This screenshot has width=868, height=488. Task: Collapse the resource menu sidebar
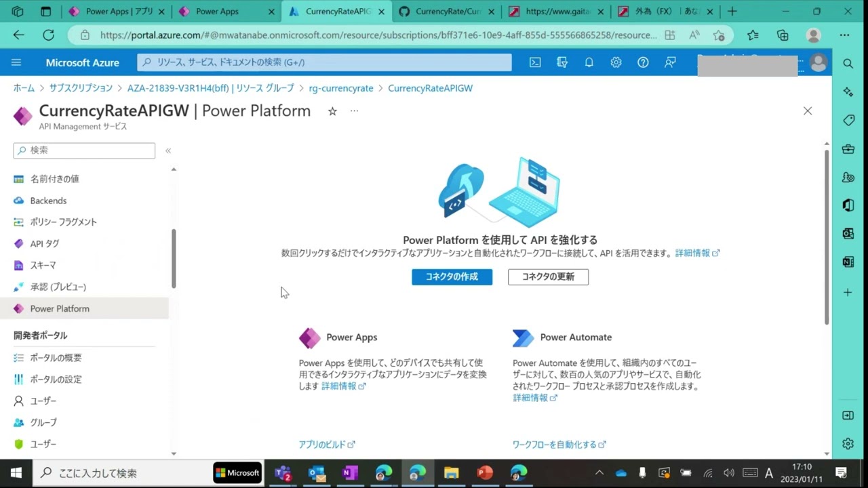(x=168, y=150)
